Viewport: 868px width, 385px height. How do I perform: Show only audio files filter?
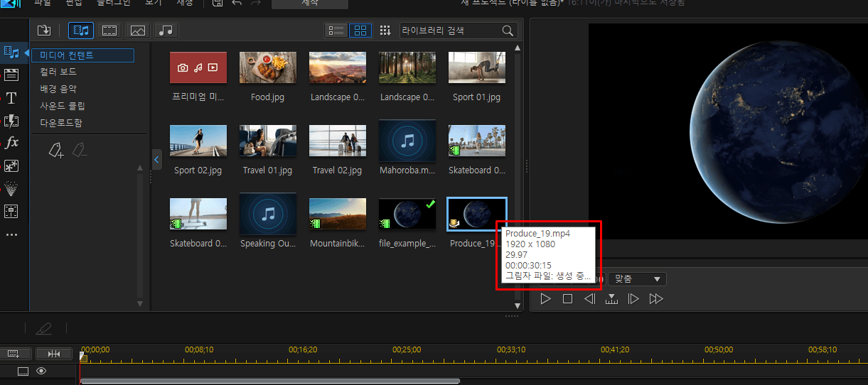point(166,31)
